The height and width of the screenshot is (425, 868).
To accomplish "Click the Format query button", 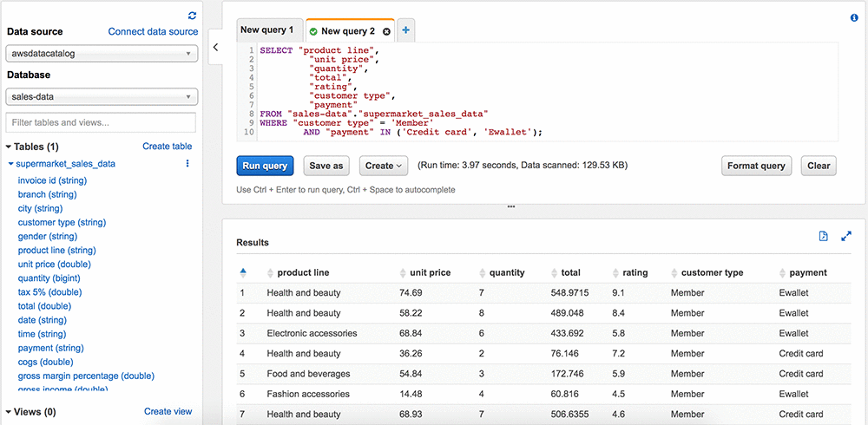I will pos(756,166).
